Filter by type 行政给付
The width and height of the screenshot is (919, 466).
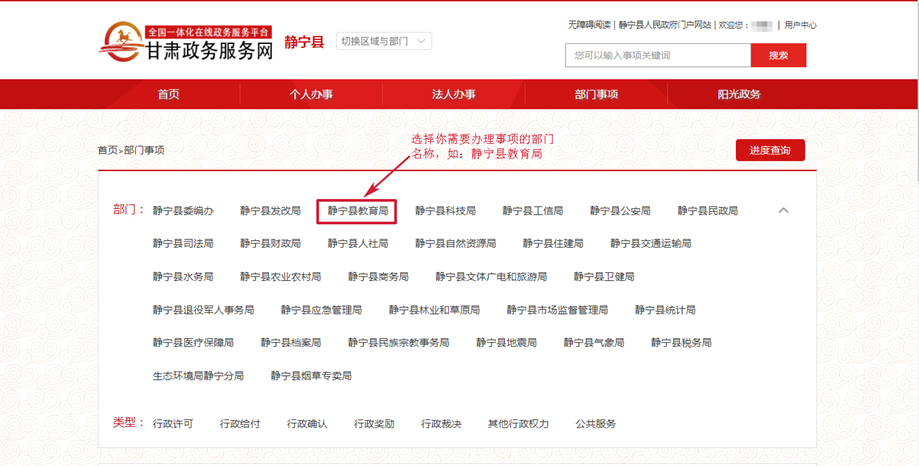tap(240, 424)
